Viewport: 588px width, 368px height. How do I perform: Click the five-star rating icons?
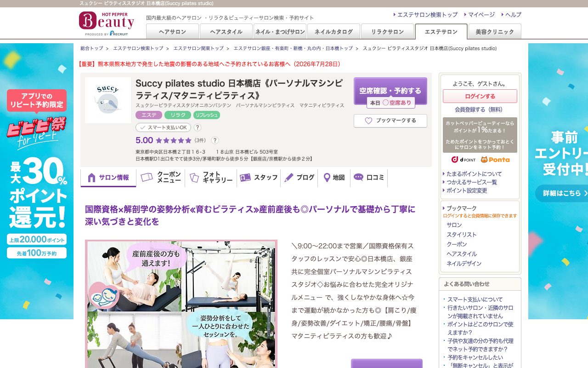(173, 140)
